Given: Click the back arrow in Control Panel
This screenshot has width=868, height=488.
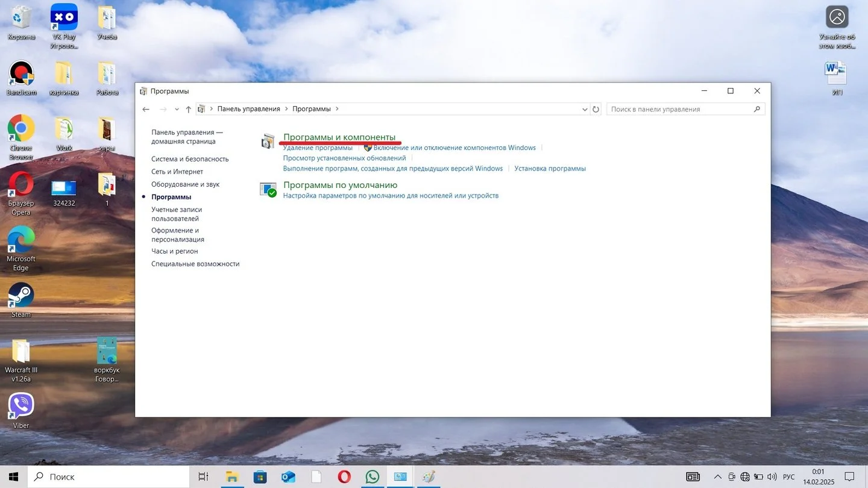Looking at the screenshot, I should tap(146, 109).
